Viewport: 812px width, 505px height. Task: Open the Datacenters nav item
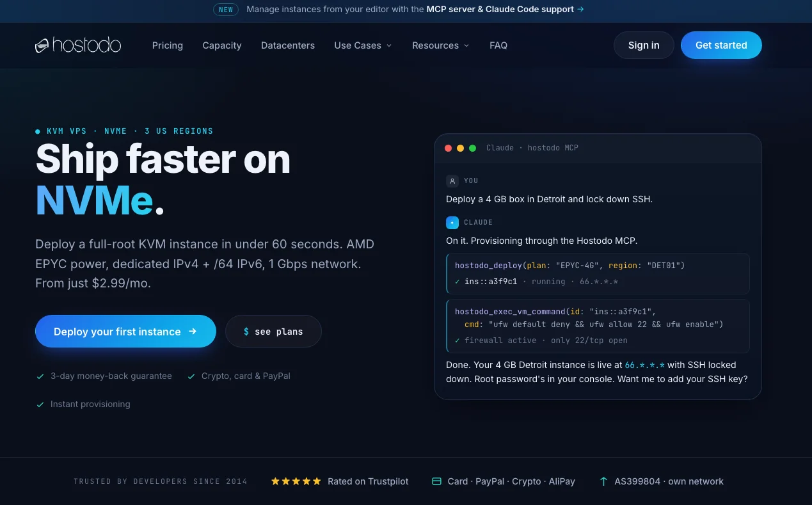(x=288, y=45)
